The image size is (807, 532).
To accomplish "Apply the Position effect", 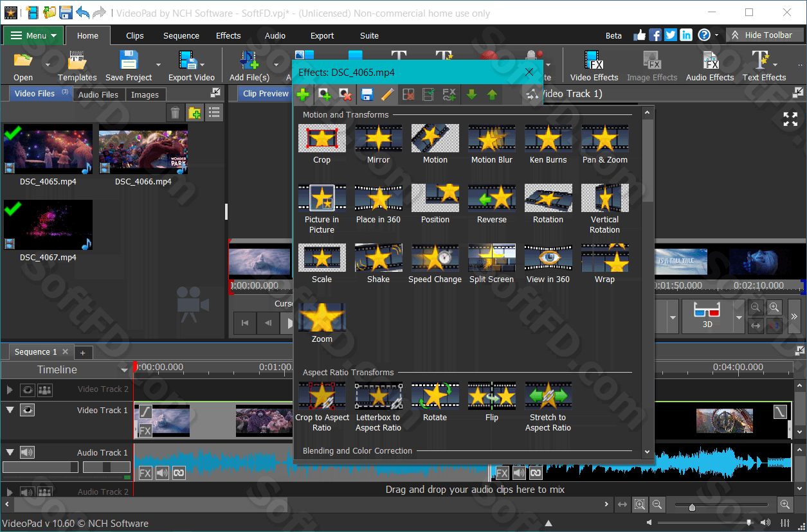I will (435, 204).
